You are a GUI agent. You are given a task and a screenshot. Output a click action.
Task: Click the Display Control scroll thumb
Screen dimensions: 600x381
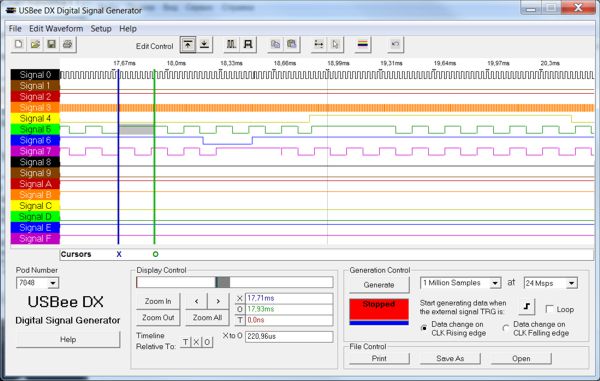(223, 282)
